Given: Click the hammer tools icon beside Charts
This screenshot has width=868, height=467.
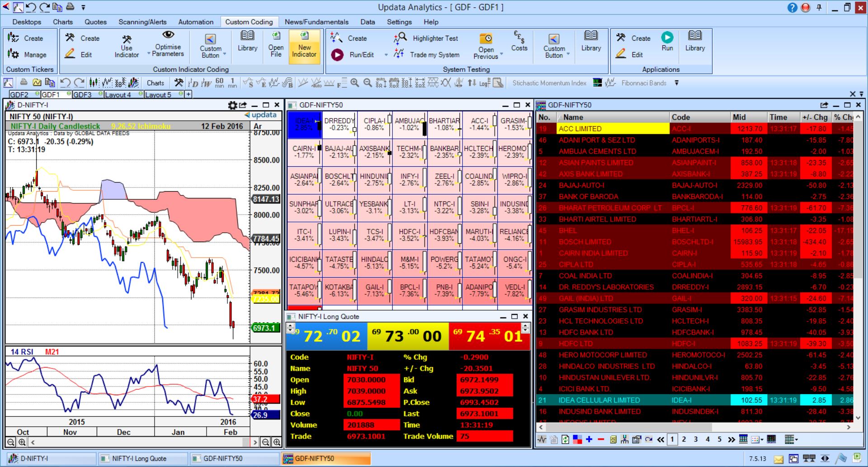Looking at the screenshot, I should coord(179,83).
